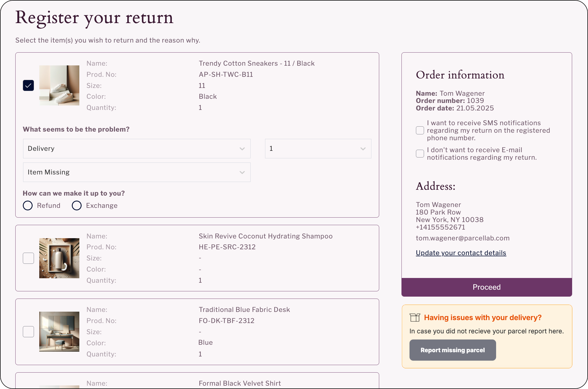The width and height of the screenshot is (588, 389).
Task: Choose Refund as compensation option
Action: click(28, 206)
